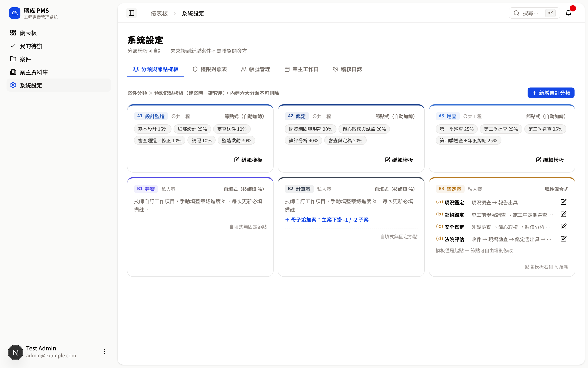Click the B2 計算案 badge
588x368 pixels.
(x=299, y=189)
